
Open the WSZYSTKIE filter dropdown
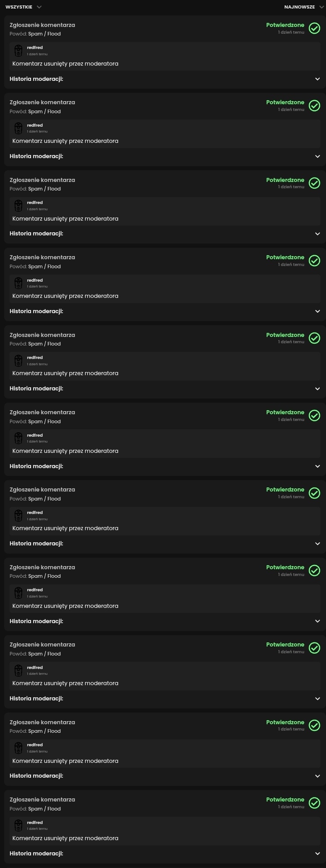23,7
